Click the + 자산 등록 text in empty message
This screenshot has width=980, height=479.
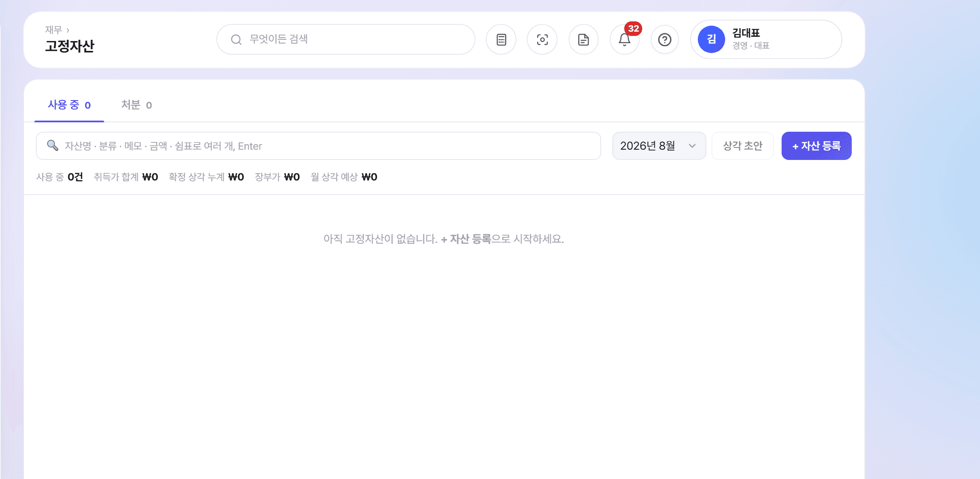click(466, 239)
